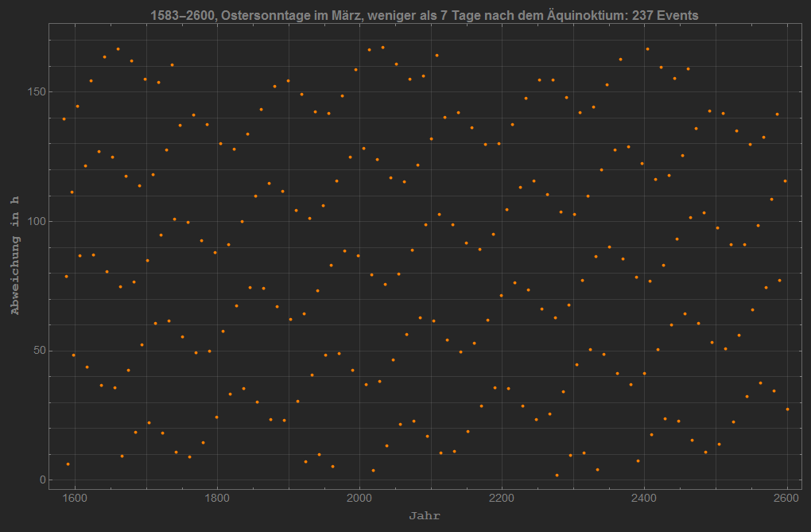Click the x-axis tick label 2600
811x532 pixels.
tap(786, 498)
